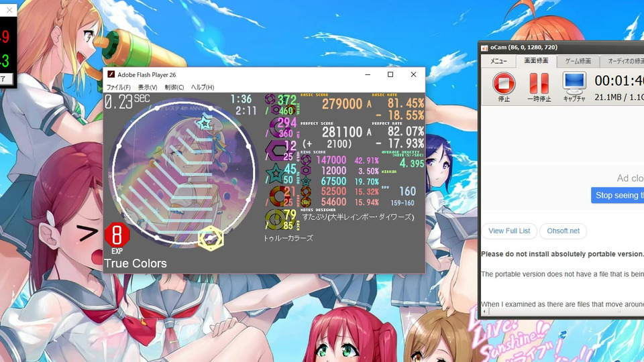Switch to the オーディオの録音 tab in oCam

(622, 61)
